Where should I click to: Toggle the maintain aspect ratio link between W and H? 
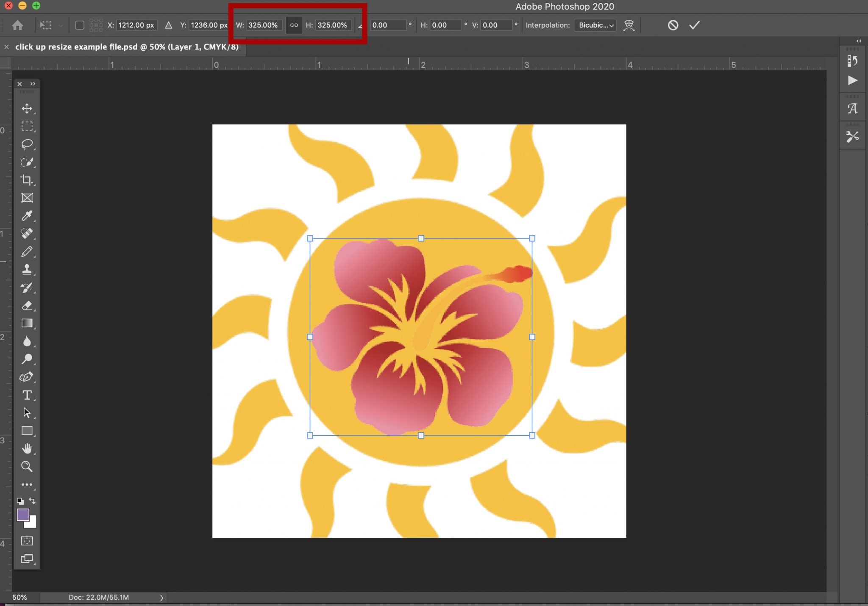294,25
